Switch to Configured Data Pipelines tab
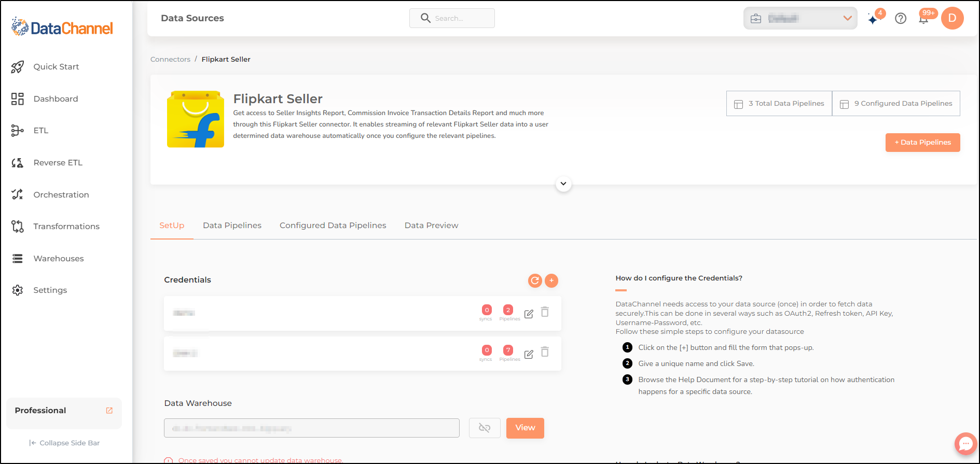The image size is (980, 464). click(333, 226)
